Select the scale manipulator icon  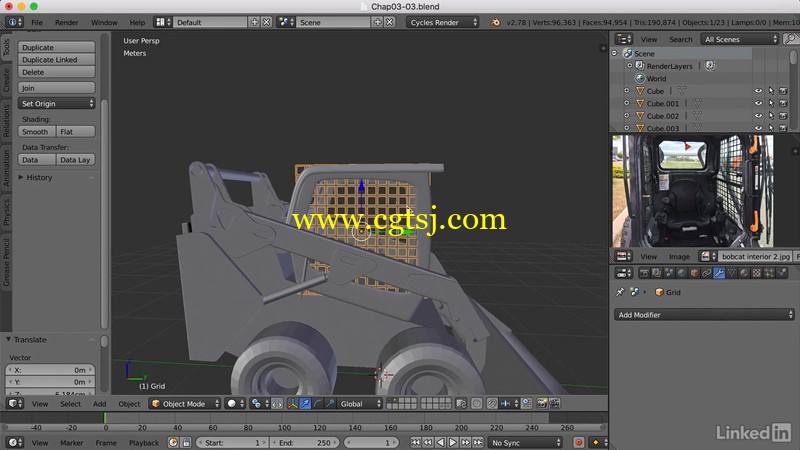[x=330, y=404]
